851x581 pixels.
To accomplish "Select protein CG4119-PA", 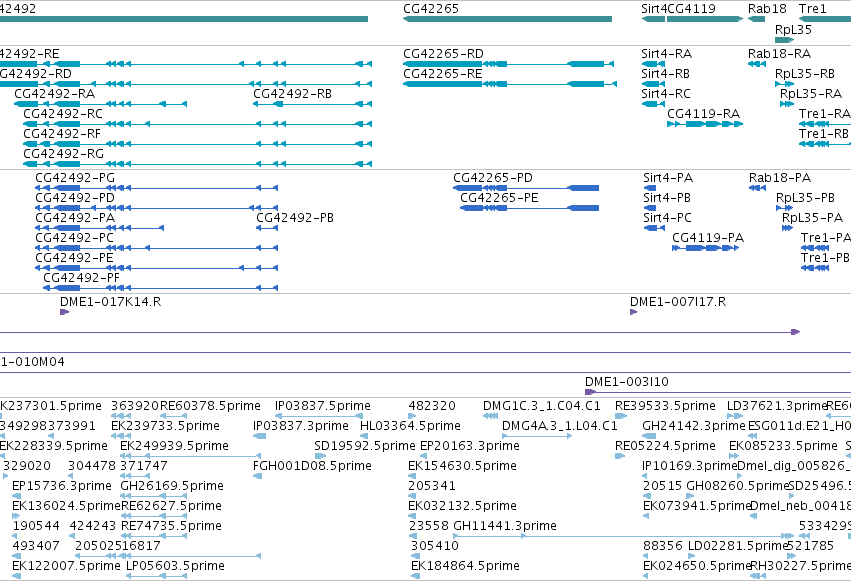I will coord(706,248).
